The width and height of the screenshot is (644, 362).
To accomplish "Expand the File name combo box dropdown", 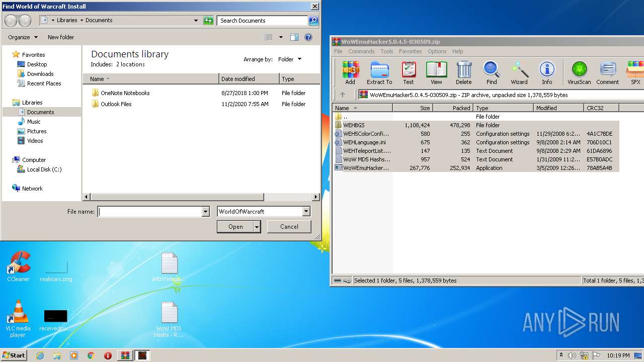I will pyautogui.click(x=205, y=212).
